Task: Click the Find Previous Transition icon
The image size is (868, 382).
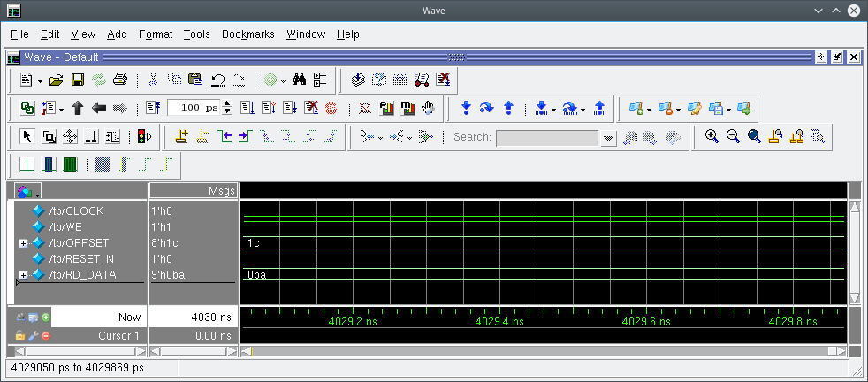Action: (x=225, y=137)
